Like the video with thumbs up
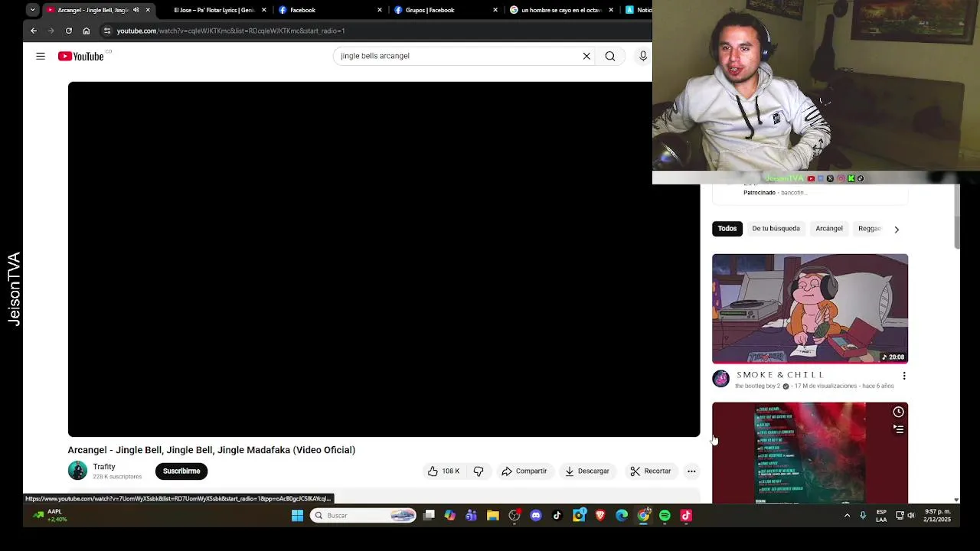This screenshot has height=551, width=980. click(x=444, y=471)
